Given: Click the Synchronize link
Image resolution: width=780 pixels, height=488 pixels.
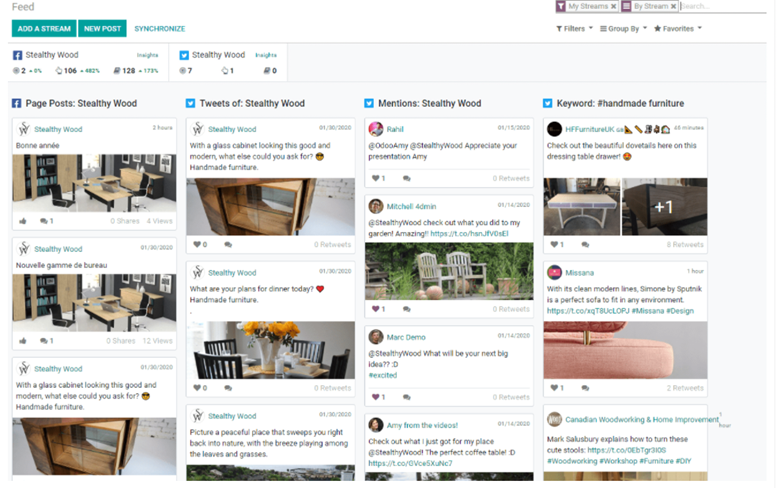Looking at the screenshot, I should [160, 29].
